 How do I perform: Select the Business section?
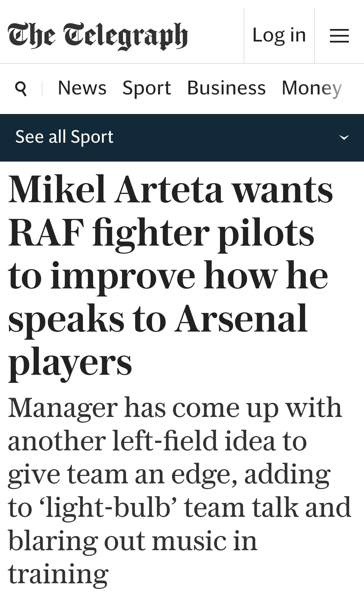pos(226,88)
